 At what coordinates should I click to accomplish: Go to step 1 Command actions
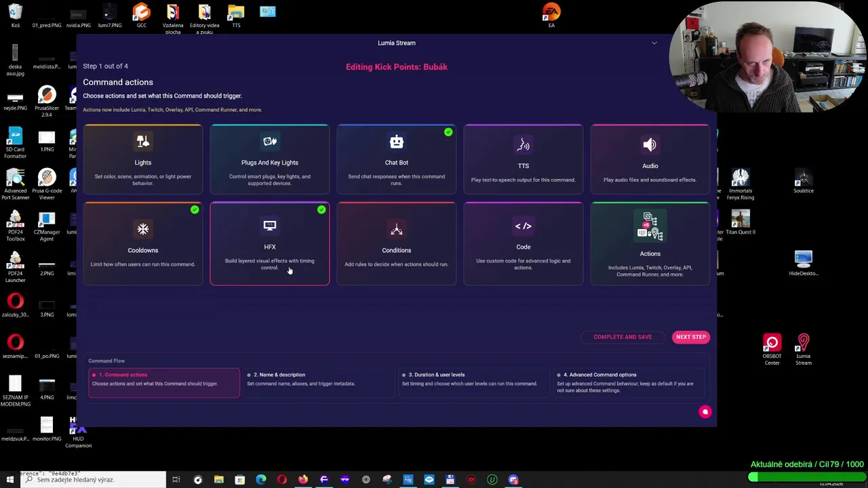163,383
